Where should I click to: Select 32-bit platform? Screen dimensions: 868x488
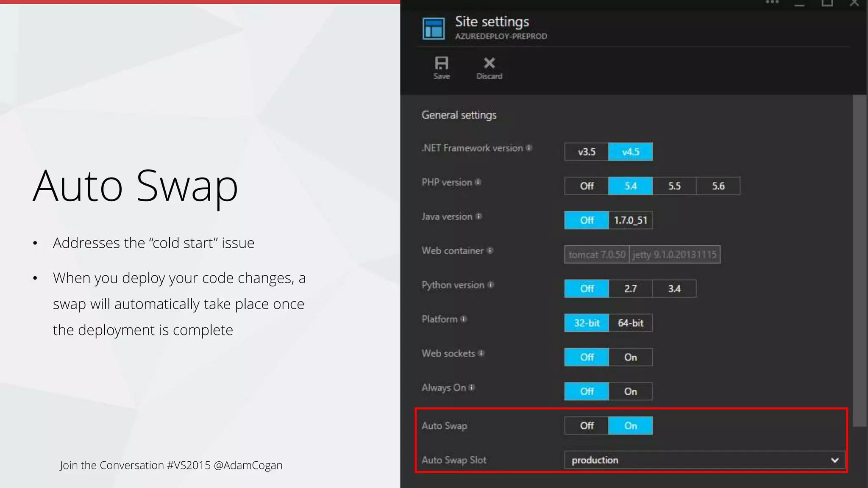(x=587, y=323)
